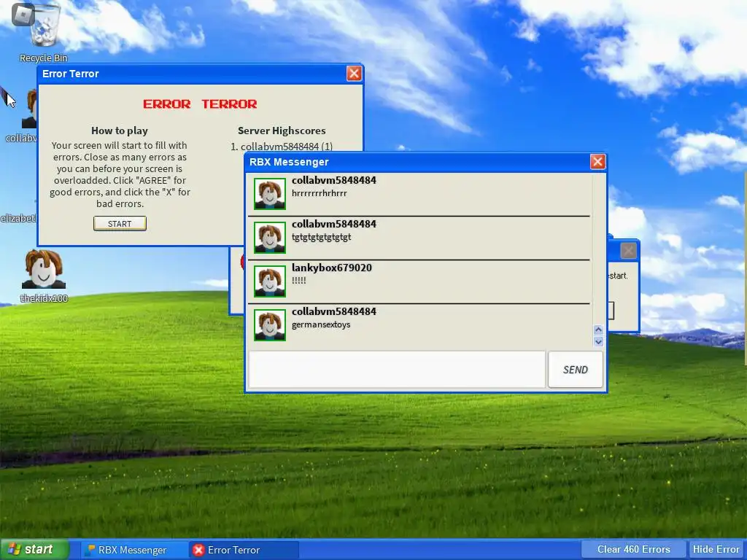Close the RBX Messenger window

597,162
